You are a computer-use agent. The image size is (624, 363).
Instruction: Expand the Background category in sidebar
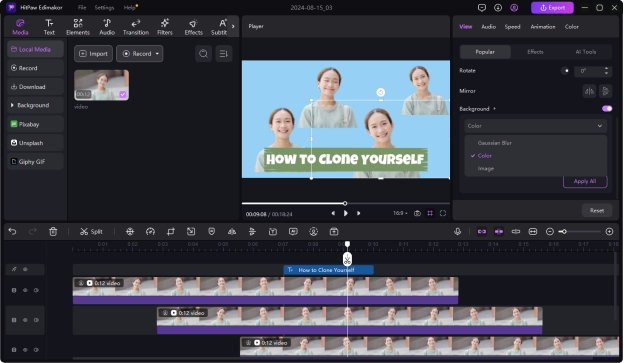tap(12, 105)
